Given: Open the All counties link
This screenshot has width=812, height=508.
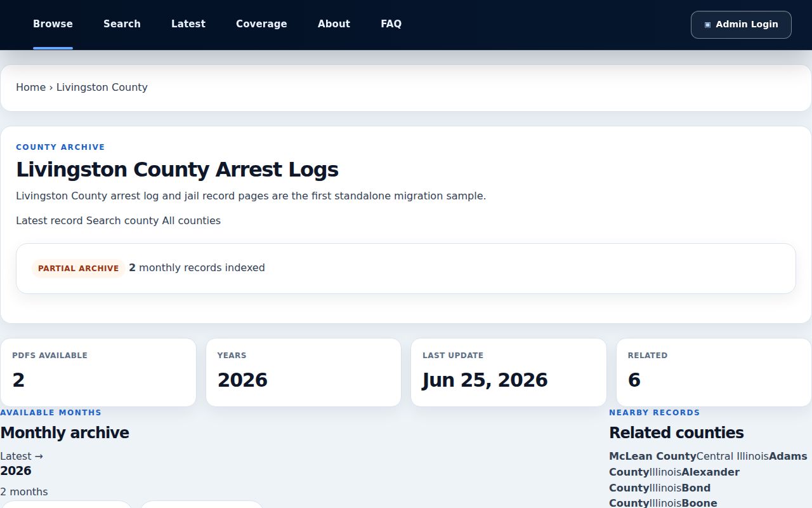Looking at the screenshot, I should (x=192, y=221).
